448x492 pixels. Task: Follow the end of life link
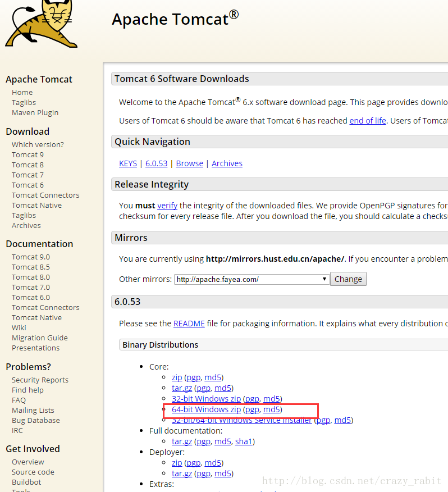tap(368, 121)
